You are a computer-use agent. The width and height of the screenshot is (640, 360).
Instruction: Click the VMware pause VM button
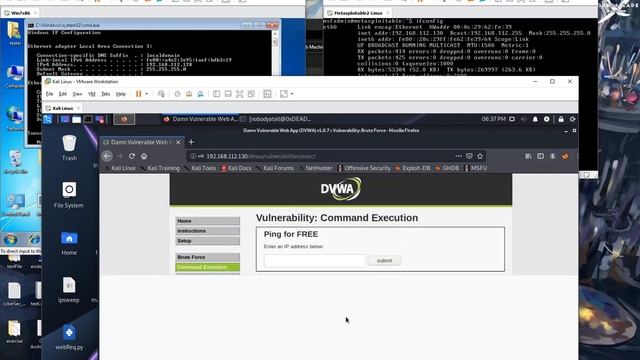(x=139, y=94)
